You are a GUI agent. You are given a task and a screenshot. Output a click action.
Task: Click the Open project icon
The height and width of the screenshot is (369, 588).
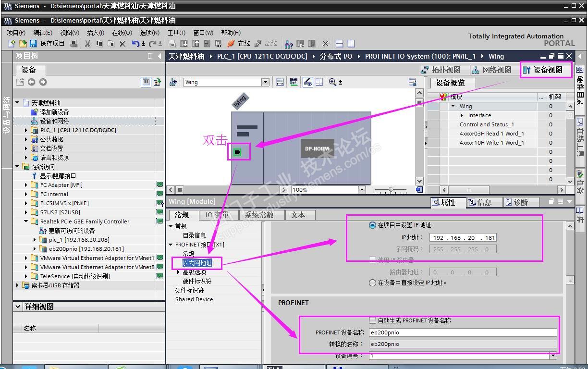23,44
